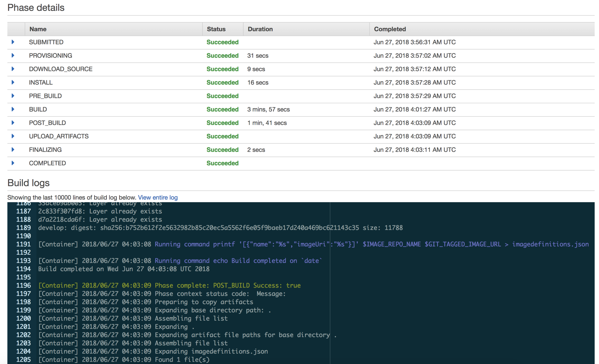Click the Completed column header
The width and height of the screenshot is (599, 364).
click(x=390, y=29)
